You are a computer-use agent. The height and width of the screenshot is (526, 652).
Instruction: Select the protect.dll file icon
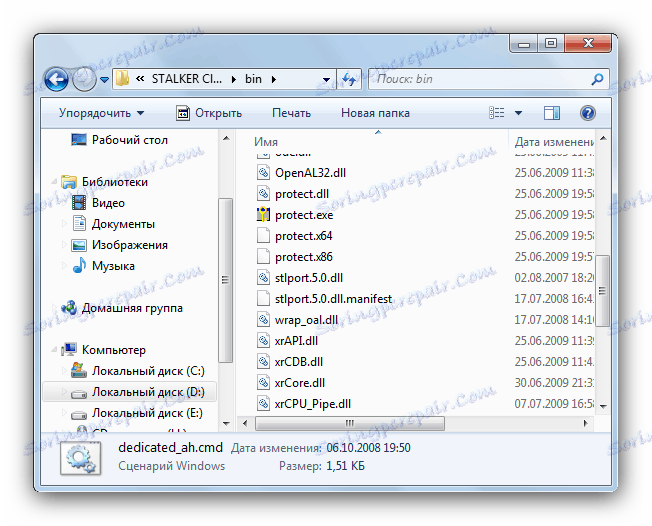coord(263,194)
